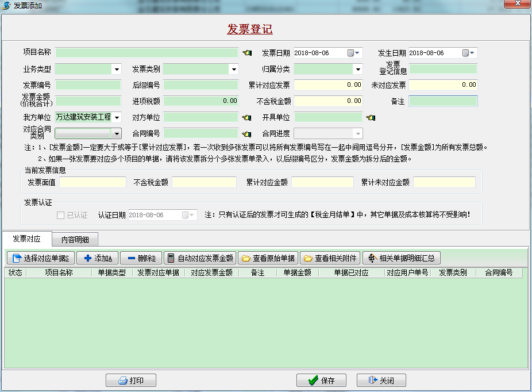The height and width of the screenshot is (392, 532).
Task: Expand the 发票类别 dropdown
Action: pos(234,69)
